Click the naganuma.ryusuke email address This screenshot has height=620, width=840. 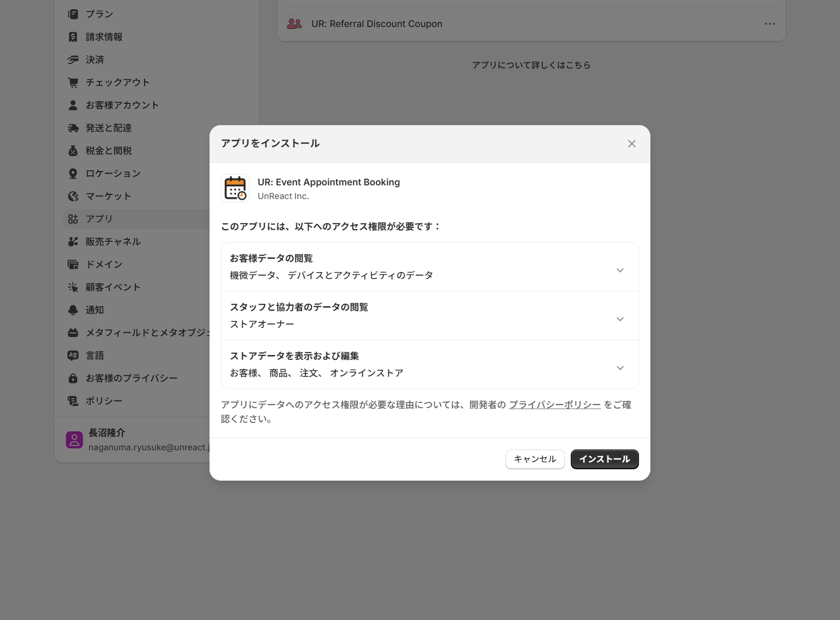pyautogui.click(x=149, y=447)
